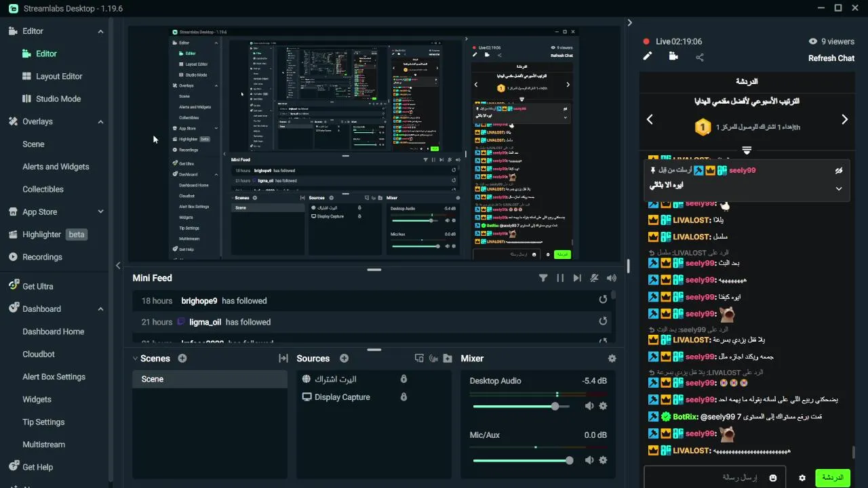This screenshot has width=868, height=488.
Task: Open Desktop Audio settings gear
Action: 603,406
